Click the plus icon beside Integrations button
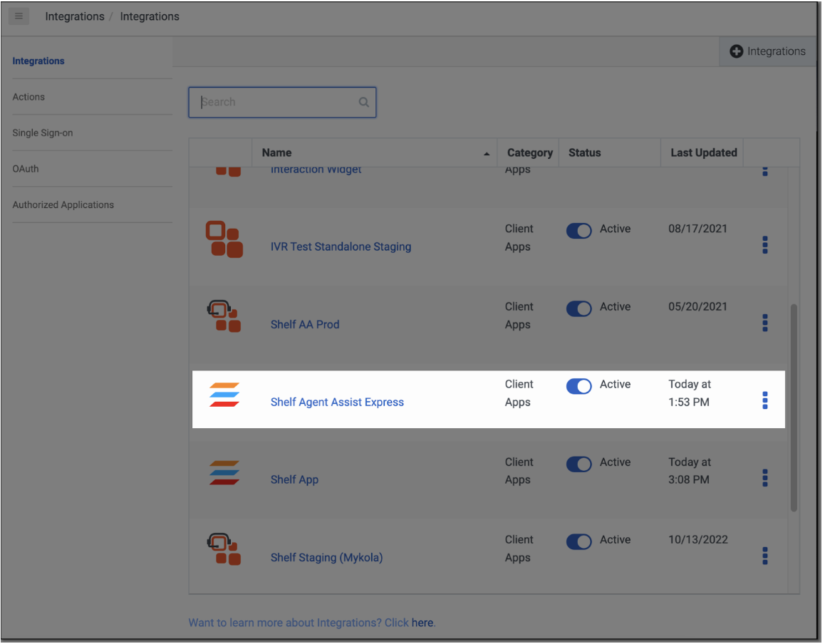 [736, 51]
